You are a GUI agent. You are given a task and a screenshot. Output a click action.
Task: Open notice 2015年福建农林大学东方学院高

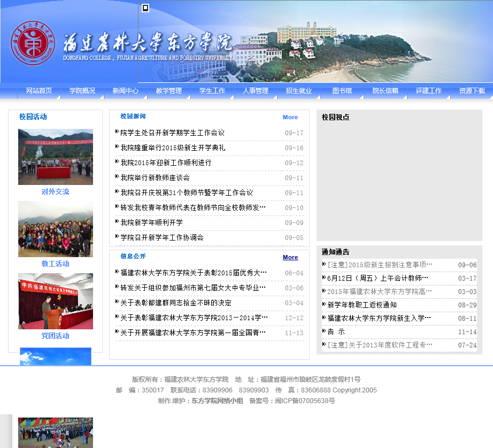[x=380, y=292]
